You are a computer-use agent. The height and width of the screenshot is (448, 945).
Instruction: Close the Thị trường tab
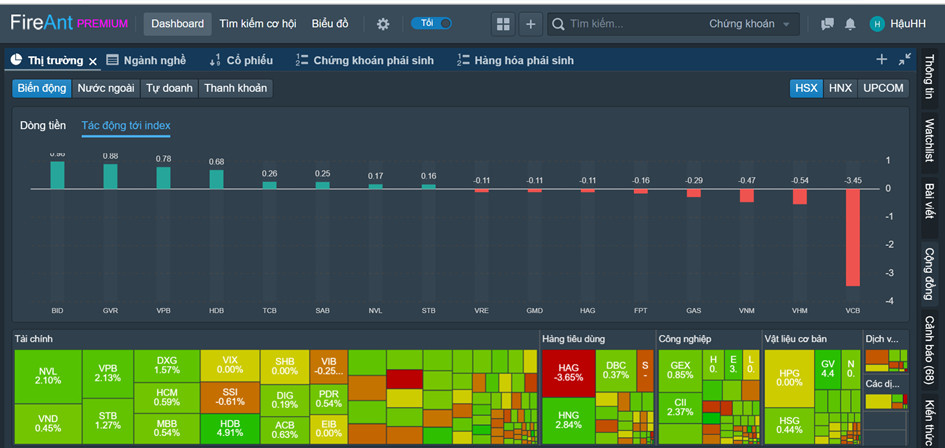[x=93, y=61]
